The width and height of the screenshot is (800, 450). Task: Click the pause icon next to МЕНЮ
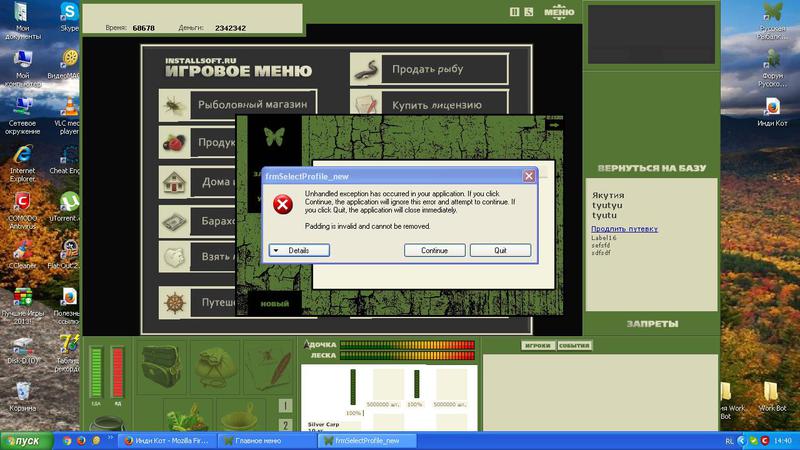tap(514, 11)
